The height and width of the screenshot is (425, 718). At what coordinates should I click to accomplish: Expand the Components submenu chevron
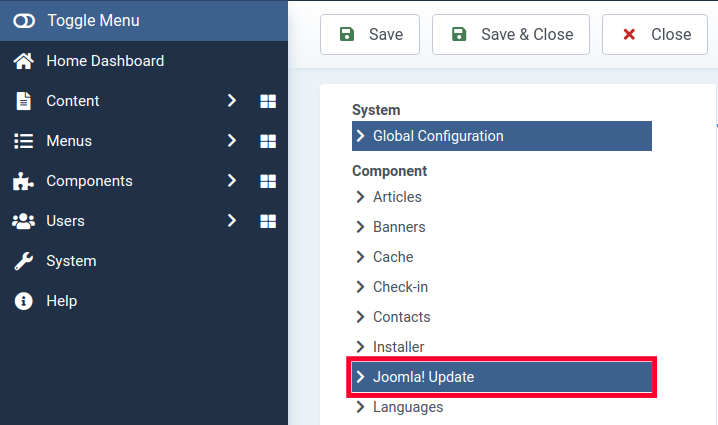point(231,181)
